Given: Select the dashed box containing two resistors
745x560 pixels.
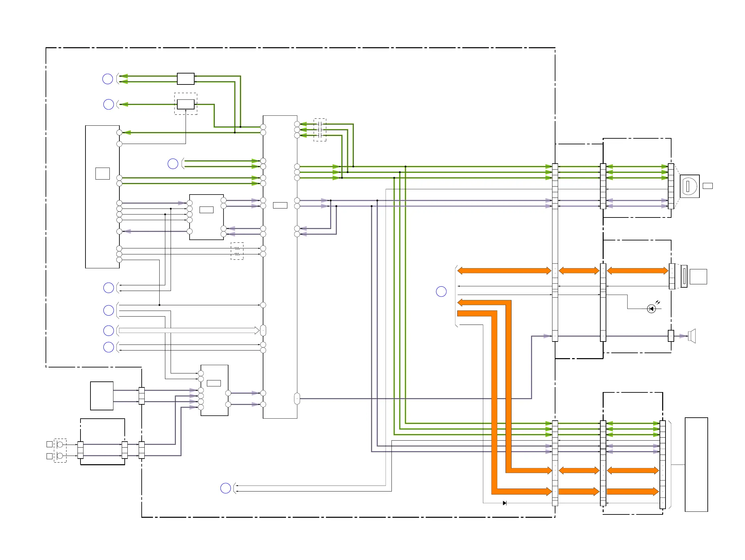Looking at the screenshot, I should pos(237,251).
